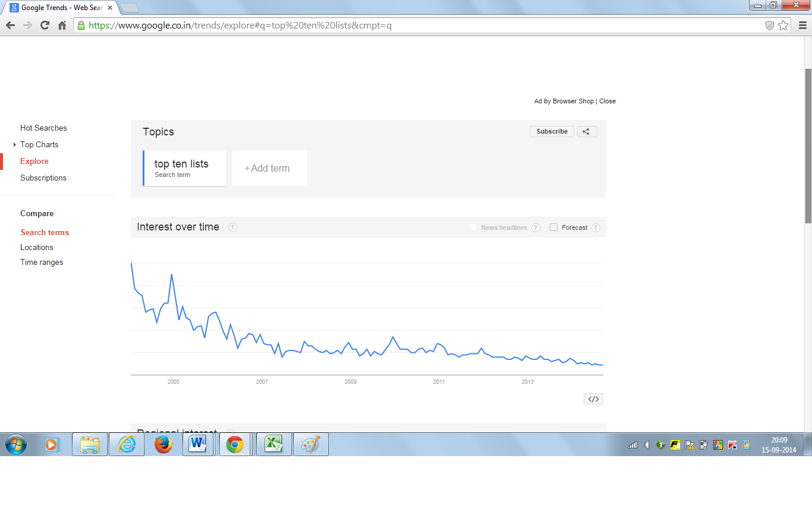Open the browser home page icon
Image resolution: width=812 pixels, height=506 pixels.
coord(62,26)
